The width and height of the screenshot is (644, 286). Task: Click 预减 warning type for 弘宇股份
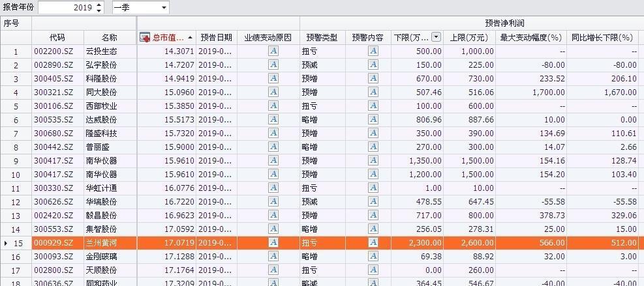click(x=310, y=65)
